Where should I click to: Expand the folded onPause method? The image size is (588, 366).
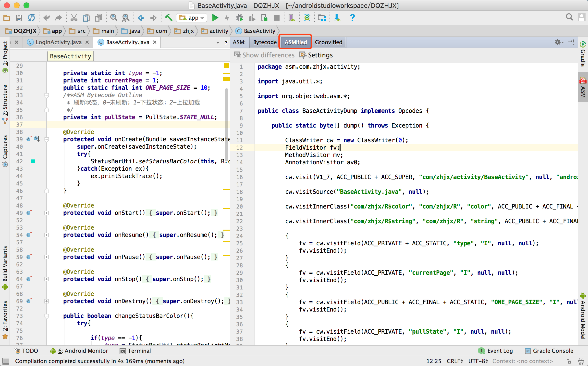47,257
